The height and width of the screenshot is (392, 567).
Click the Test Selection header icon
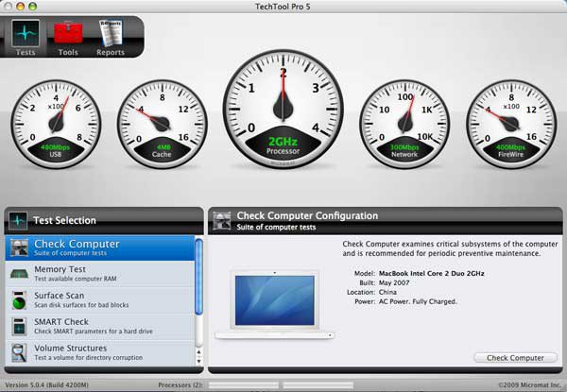click(x=18, y=220)
